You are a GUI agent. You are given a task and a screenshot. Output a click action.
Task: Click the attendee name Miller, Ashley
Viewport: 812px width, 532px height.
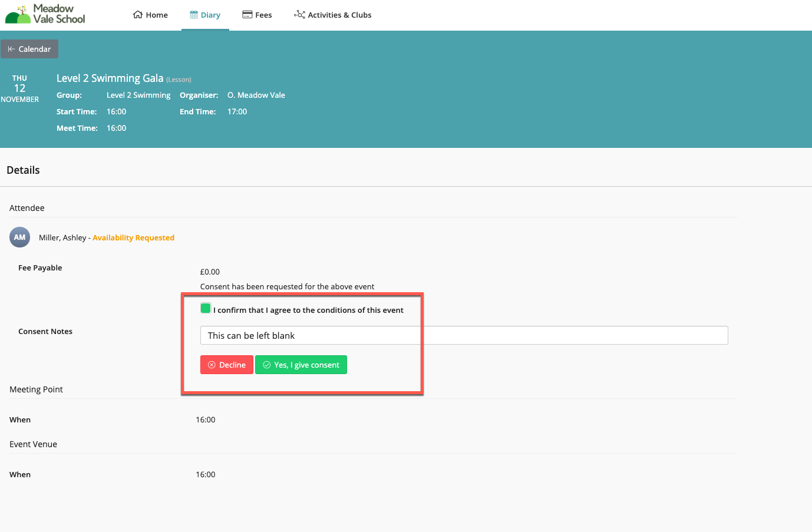[62, 237]
